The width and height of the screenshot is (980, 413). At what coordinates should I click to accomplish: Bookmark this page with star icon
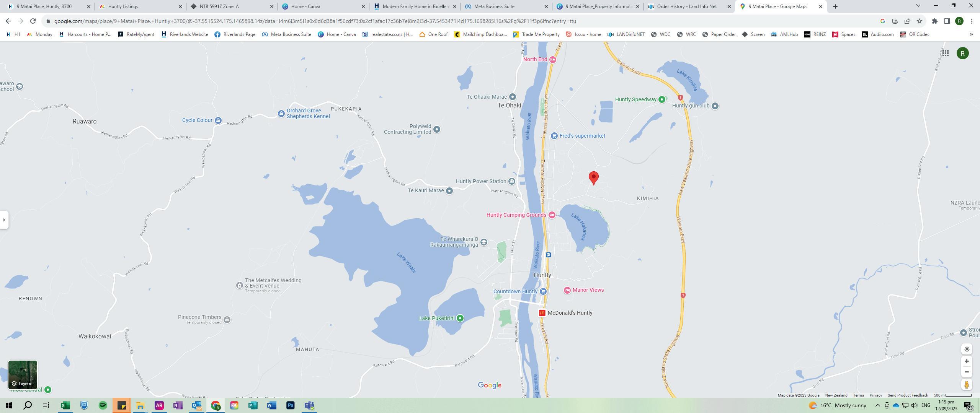point(919,21)
